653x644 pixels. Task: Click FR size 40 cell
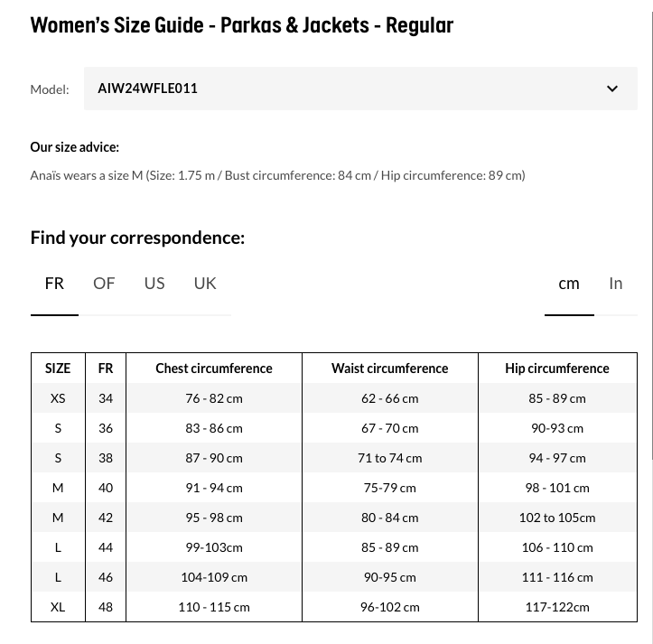(x=106, y=488)
